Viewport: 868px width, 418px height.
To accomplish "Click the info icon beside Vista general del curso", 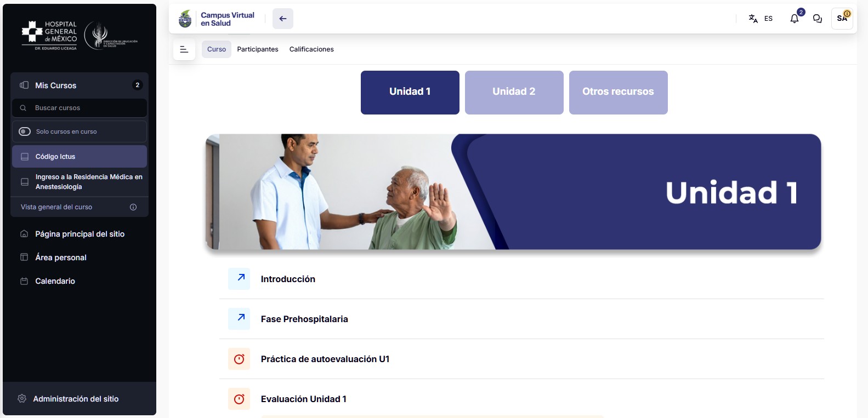I will (x=133, y=207).
